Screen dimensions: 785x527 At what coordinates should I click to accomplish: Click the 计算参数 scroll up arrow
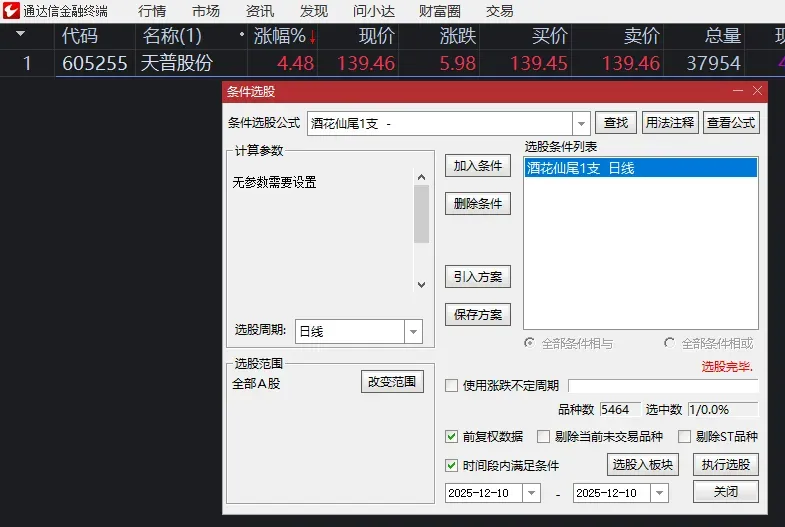point(422,177)
